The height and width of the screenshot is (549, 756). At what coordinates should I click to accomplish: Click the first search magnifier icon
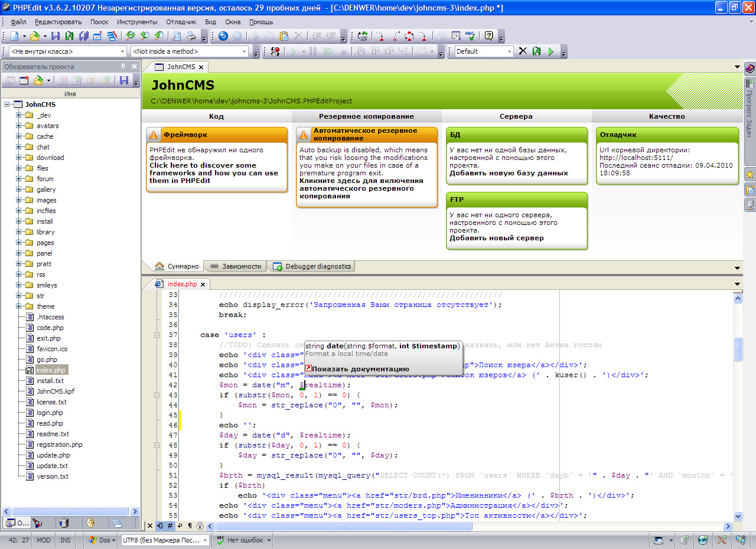coord(130,36)
